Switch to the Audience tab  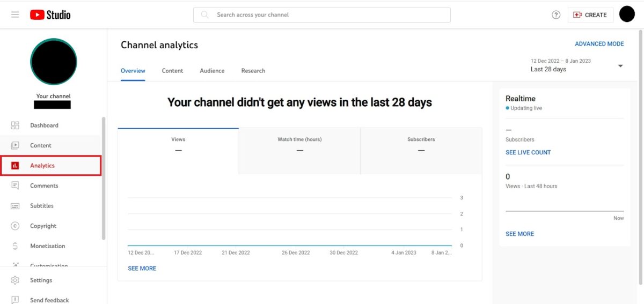click(x=212, y=71)
